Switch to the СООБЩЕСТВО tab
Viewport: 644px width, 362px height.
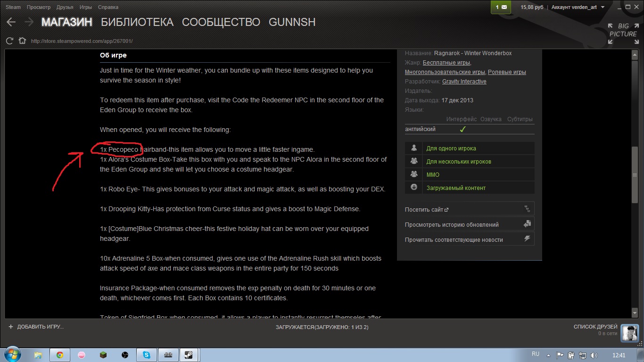[x=221, y=22]
